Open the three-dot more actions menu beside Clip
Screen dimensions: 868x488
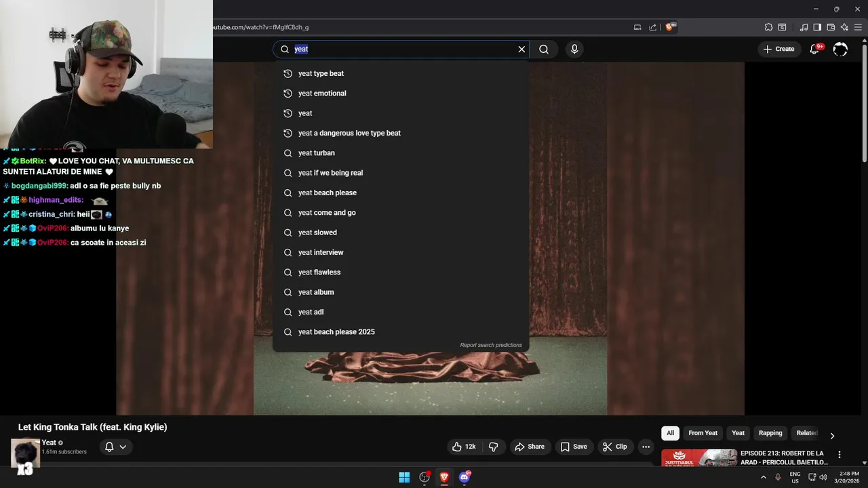pos(646,447)
